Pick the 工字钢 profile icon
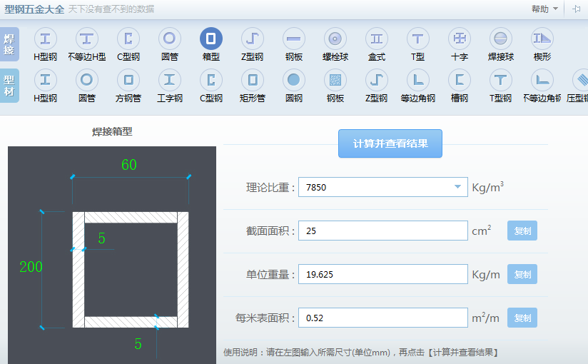Screen dimensions: 588x364 [x=170, y=80]
